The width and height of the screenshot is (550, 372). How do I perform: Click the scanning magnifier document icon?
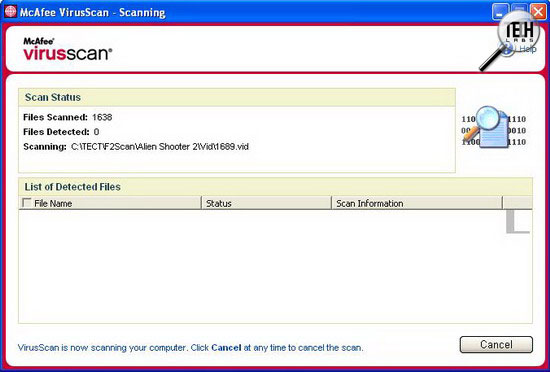pyautogui.click(x=493, y=127)
